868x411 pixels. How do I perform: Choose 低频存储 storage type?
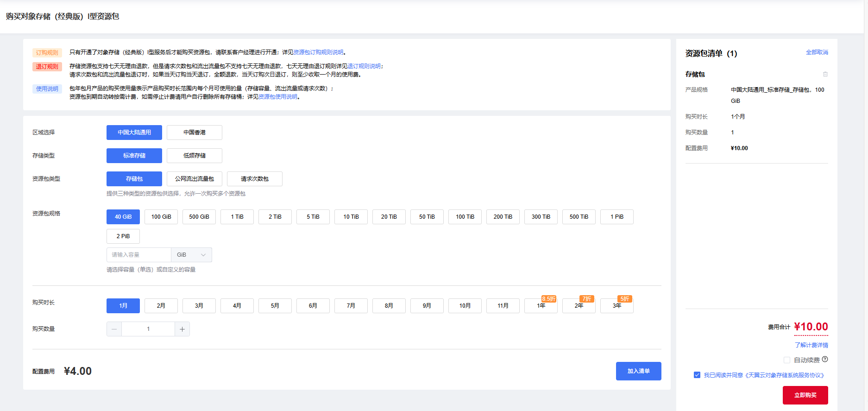pyautogui.click(x=194, y=156)
